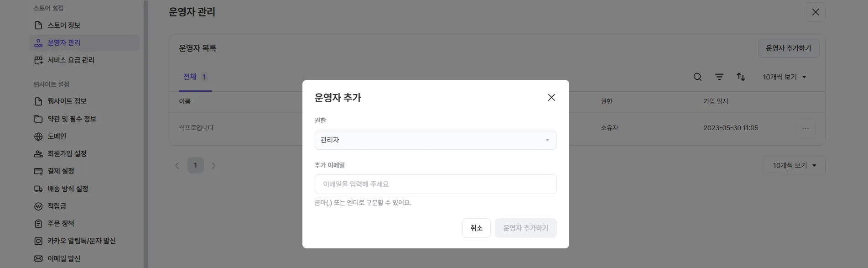Click the 취소 button
This screenshot has width=868, height=268.
(x=476, y=228)
